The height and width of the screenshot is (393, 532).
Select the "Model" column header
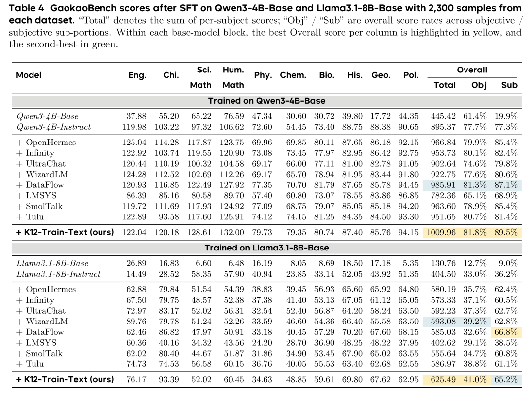(29, 75)
